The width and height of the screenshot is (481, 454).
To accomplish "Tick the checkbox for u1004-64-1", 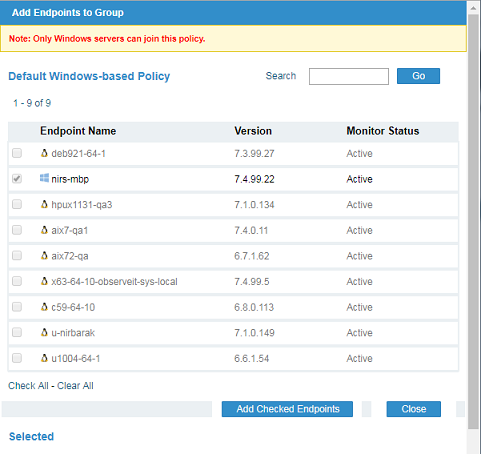I will 17,358.
